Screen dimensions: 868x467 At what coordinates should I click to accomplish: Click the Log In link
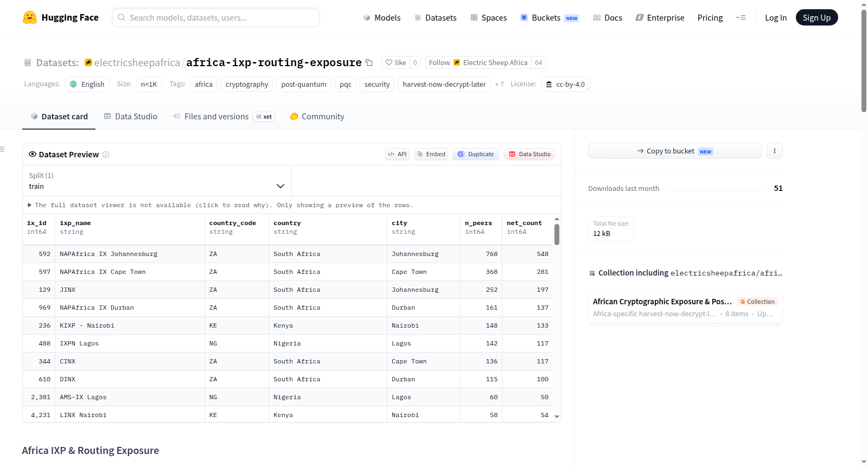click(x=776, y=17)
